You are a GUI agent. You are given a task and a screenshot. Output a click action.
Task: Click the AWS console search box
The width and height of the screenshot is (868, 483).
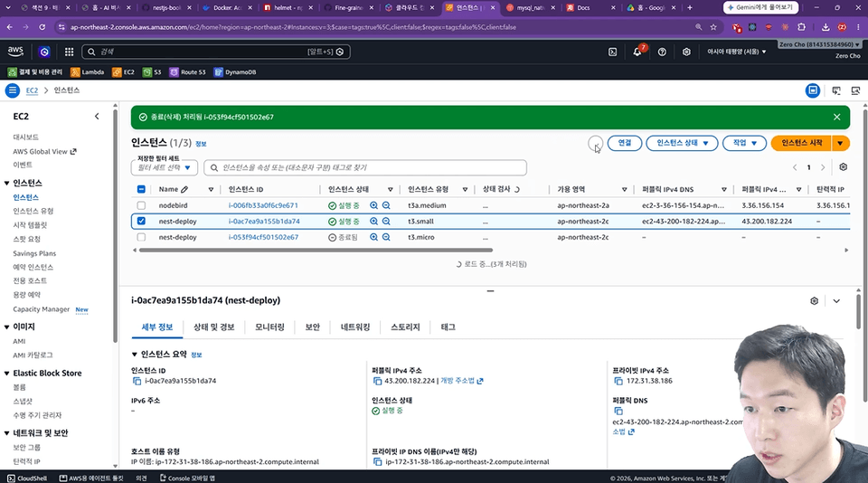[x=216, y=52]
